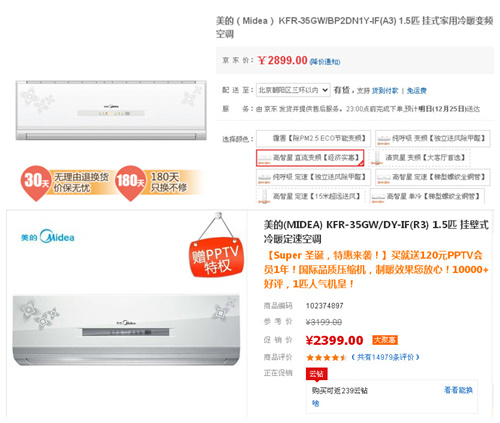
Task: Open the delivery region dropdown 北京朝阳区三环以内
Action: (293, 90)
